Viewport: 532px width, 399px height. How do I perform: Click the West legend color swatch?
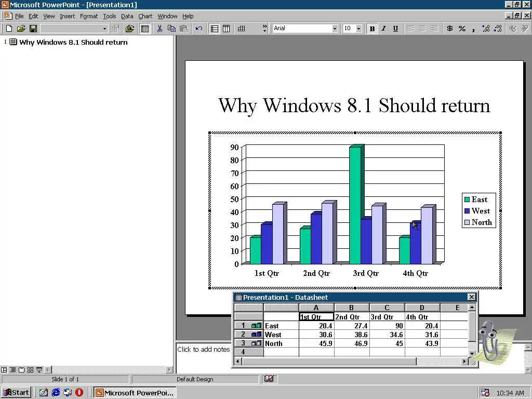pyautogui.click(x=467, y=211)
